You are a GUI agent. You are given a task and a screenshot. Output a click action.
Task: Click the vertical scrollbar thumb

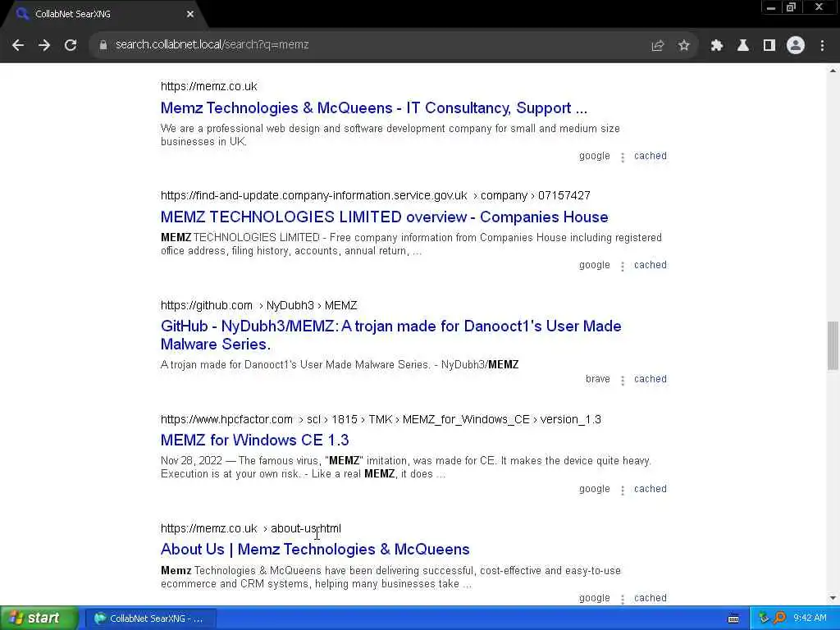coord(833,345)
